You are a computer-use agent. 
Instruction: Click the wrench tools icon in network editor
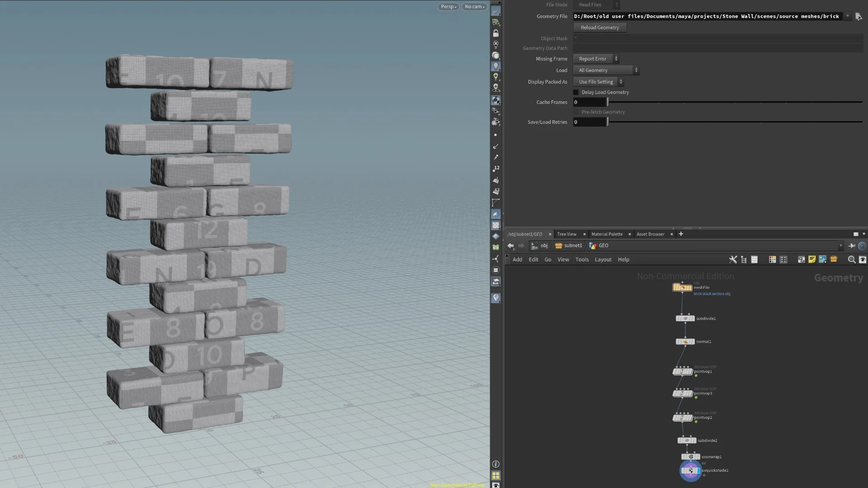[733, 259]
